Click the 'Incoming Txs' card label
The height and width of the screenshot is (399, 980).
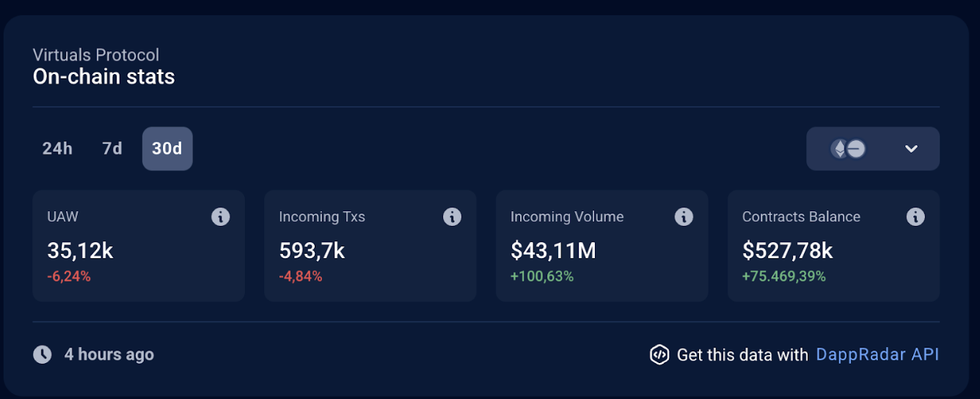coord(322,216)
